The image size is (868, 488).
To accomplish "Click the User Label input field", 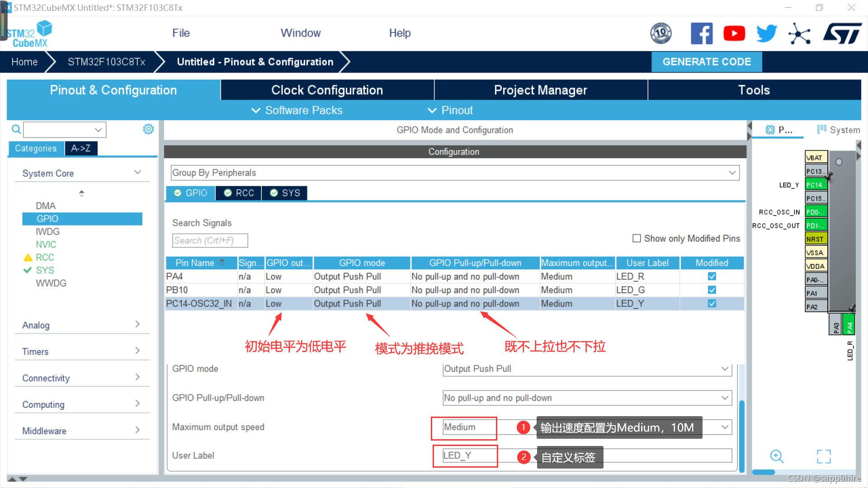I will 587,455.
